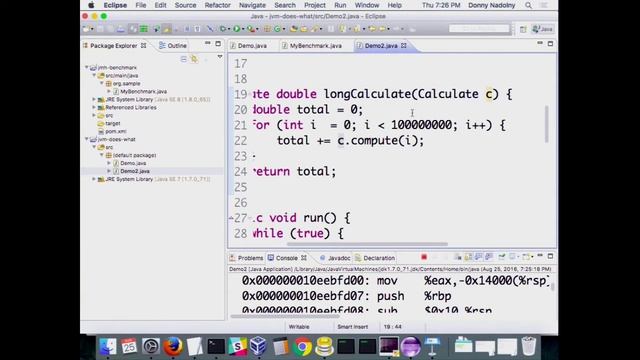Click the console horizontal scrollbar
640x360 pixels.
tap(284, 316)
